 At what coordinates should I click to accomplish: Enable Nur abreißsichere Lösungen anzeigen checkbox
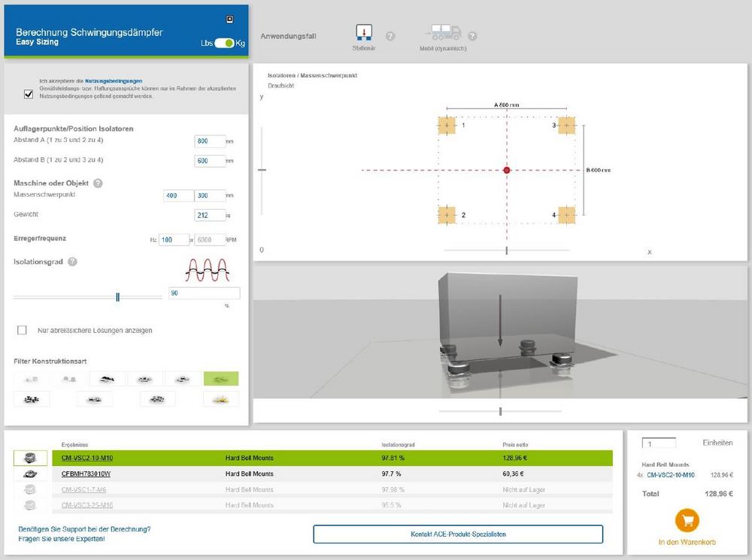tap(22, 330)
